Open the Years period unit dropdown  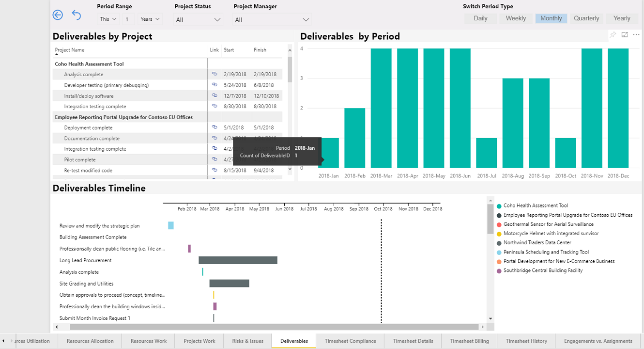tap(150, 19)
